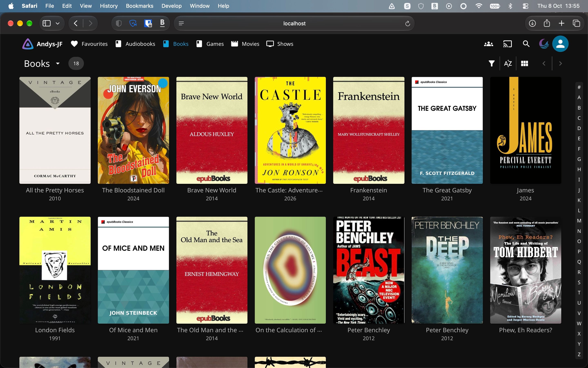The image size is (588, 368).
Task: Jump to letter J in alphabet picker
Action: 579,190
